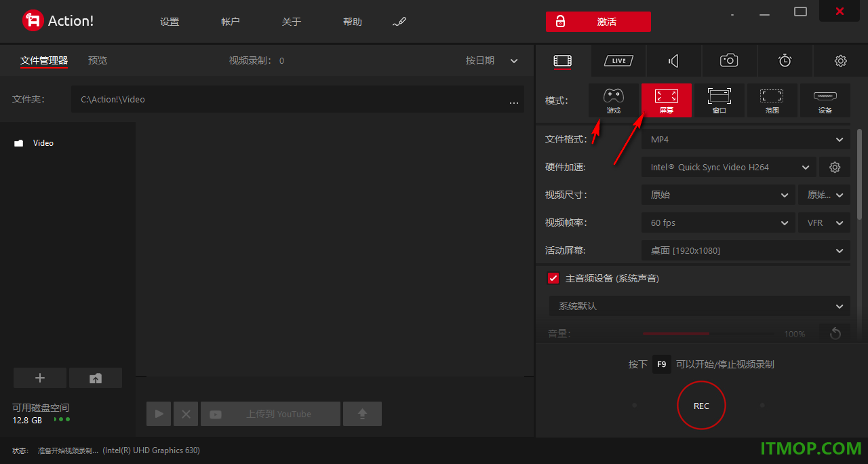The height and width of the screenshot is (464, 868).
Task: Expand the 按日期 sort dropdown
Action: tap(492, 60)
